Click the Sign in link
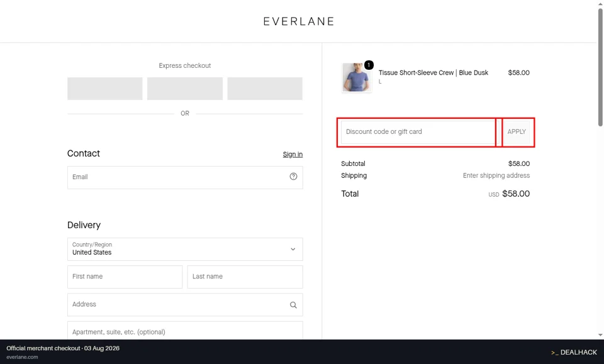The image size is (604, 364). tap(293, 154)
